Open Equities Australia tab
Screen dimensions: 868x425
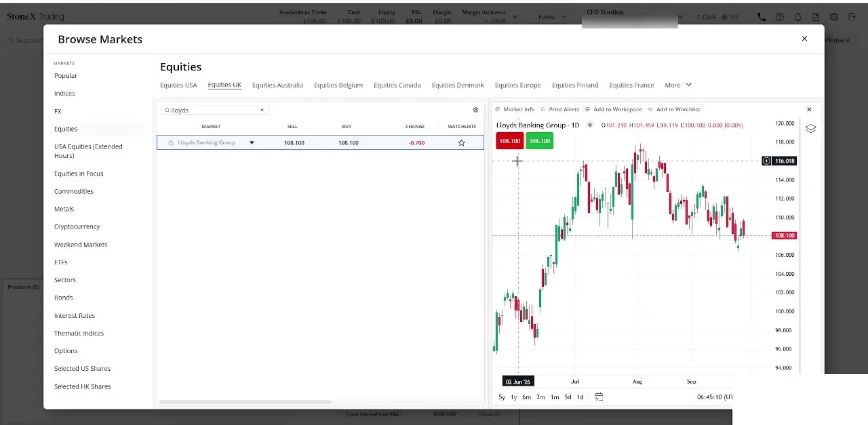277,85
